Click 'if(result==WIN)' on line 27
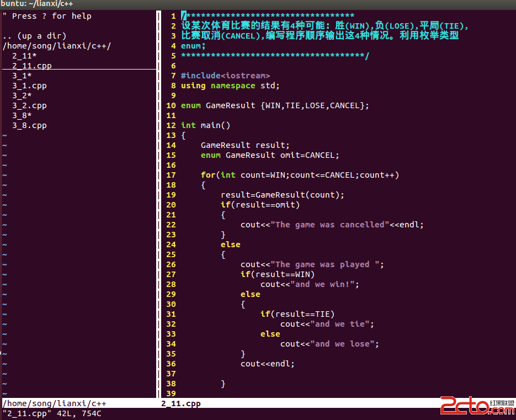 point(278,274)
